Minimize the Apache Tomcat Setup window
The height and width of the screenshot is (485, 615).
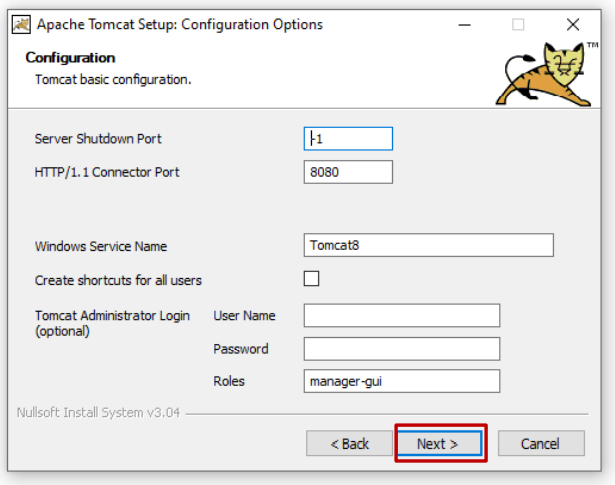(x=464, y=25)
